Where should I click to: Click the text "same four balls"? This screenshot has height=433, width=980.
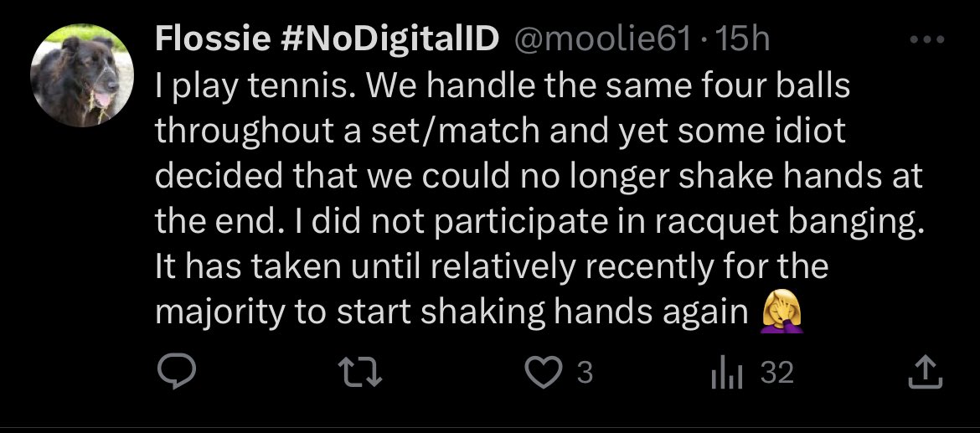(714, 85)
